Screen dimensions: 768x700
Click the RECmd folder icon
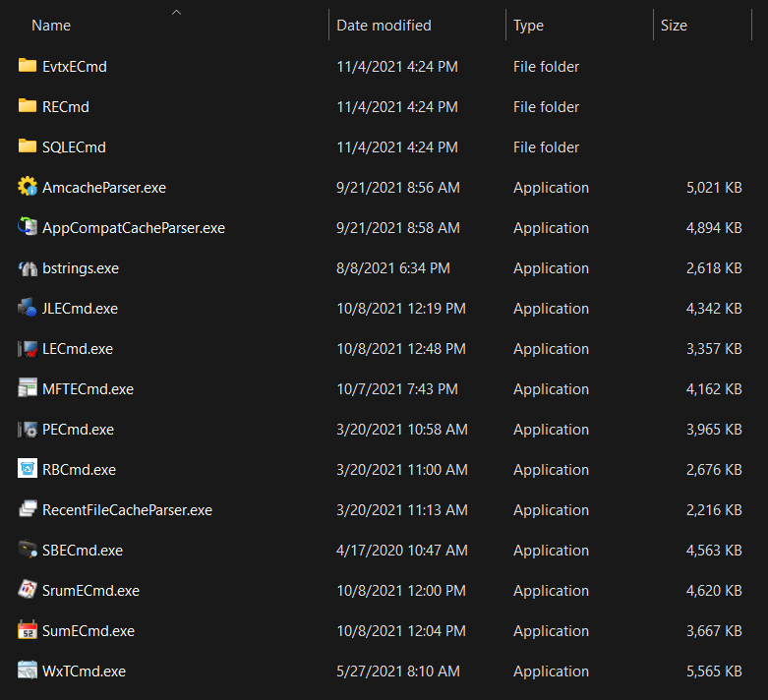28,106
